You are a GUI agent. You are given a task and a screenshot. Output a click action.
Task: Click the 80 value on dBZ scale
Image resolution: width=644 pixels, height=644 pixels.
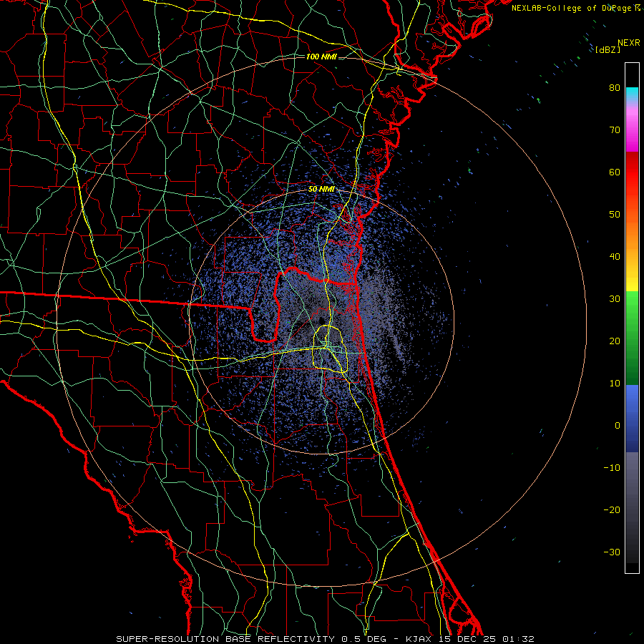[615, 88]
